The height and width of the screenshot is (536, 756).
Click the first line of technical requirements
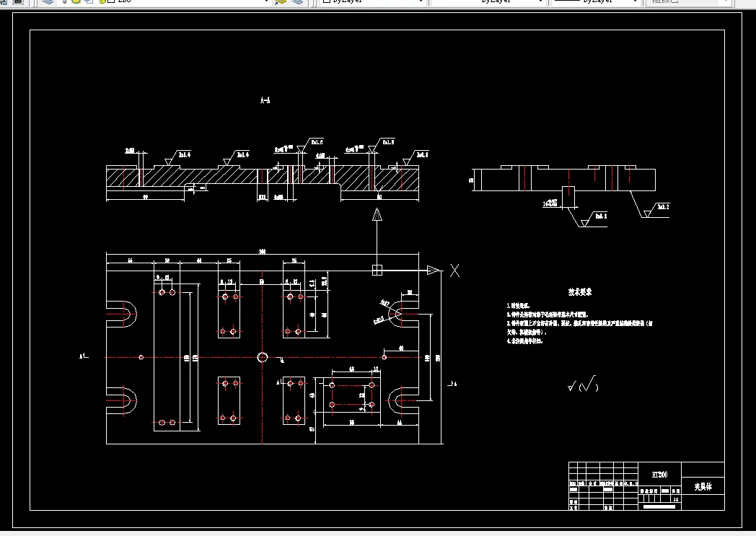518,306
